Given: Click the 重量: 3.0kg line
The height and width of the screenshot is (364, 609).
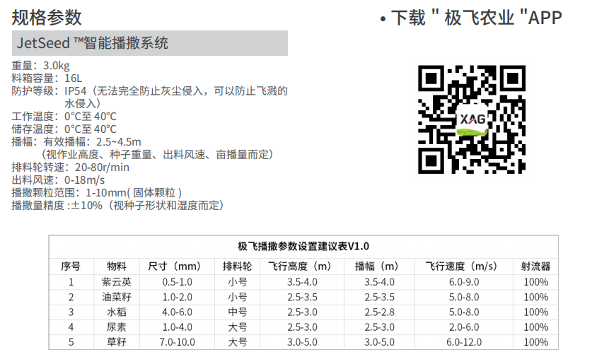Looking at the screenshot, I should click(x=41, y=66).
